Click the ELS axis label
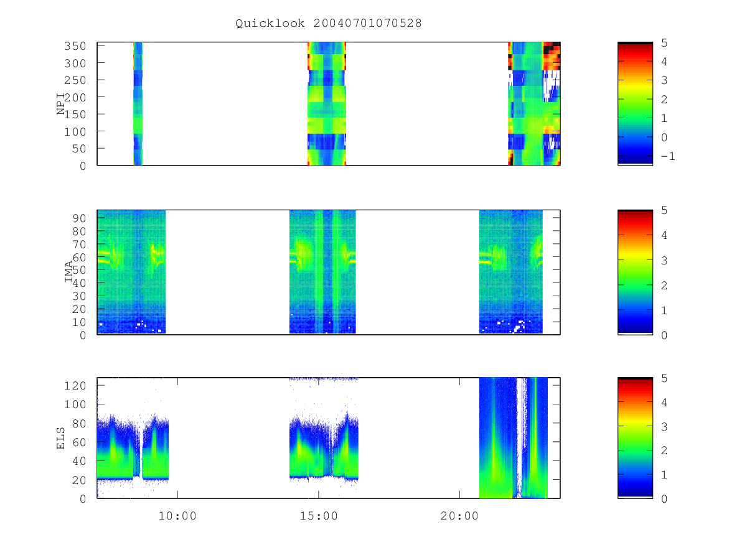The width and height of the screenshot is (747, 560). pyautogui.click(x=61, y=438)
